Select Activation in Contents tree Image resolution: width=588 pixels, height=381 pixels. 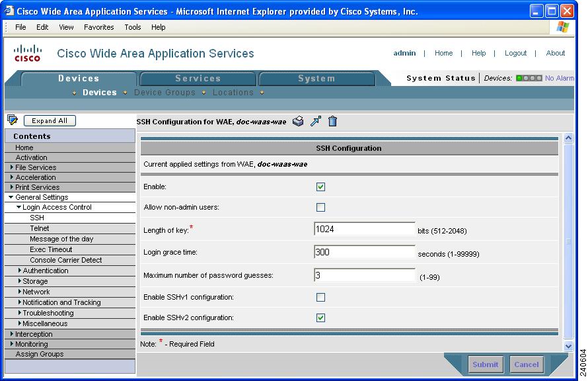32,157
